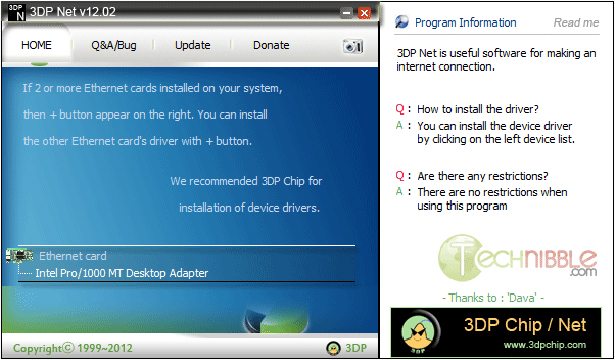Click 'Are there any restrictions?' question
The width and height of the screenshot is (615, 360).
(x=483, y=176)
